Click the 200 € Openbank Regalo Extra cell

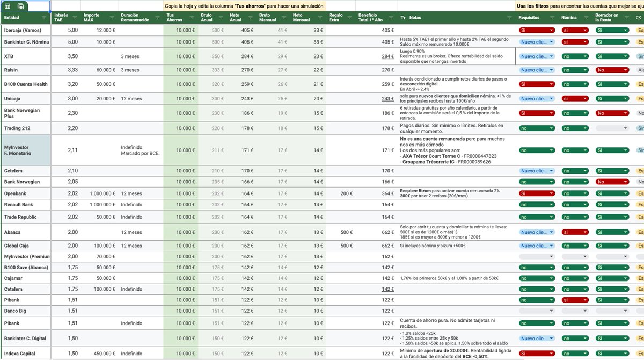[346, 193]
